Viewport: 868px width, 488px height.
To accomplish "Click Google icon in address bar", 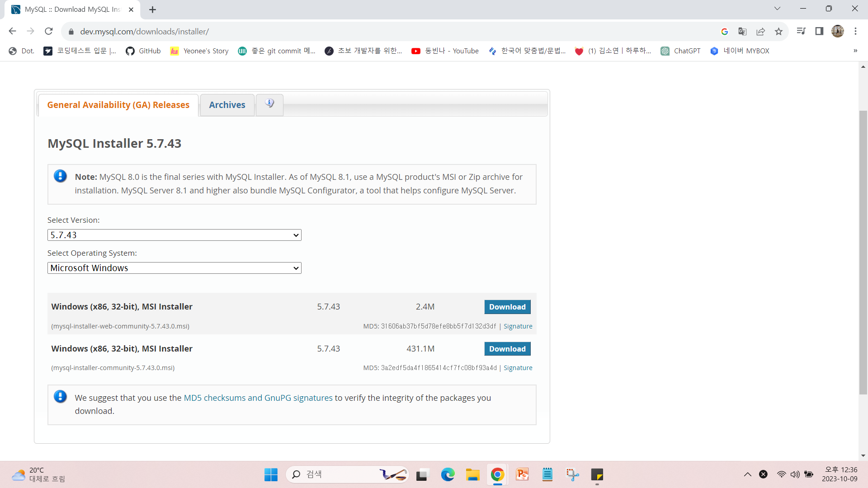I will pos(725,31).
